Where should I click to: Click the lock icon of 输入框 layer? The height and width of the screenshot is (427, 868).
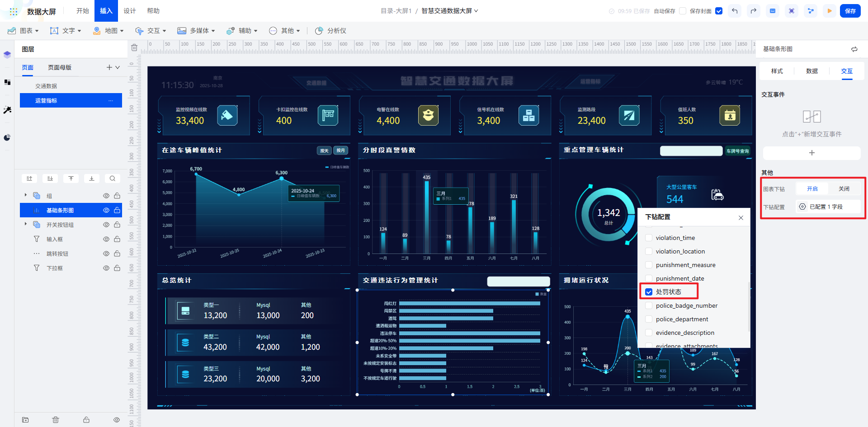117,239
